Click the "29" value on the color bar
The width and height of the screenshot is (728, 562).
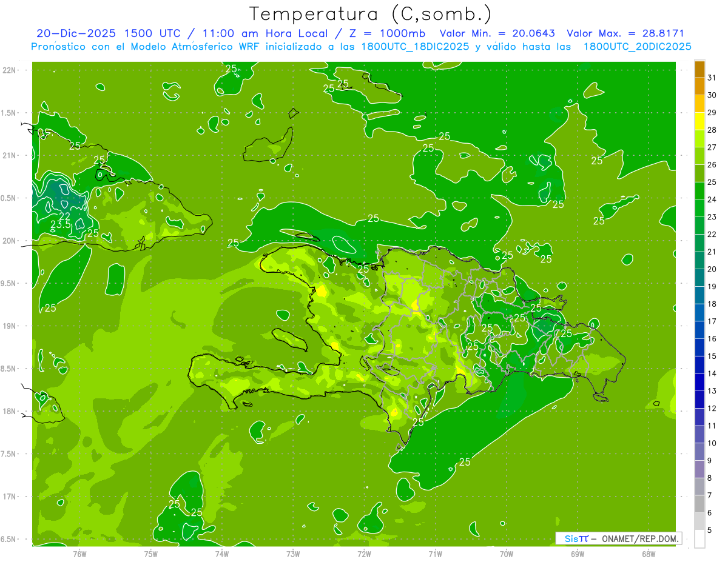[x=712, y=112]
